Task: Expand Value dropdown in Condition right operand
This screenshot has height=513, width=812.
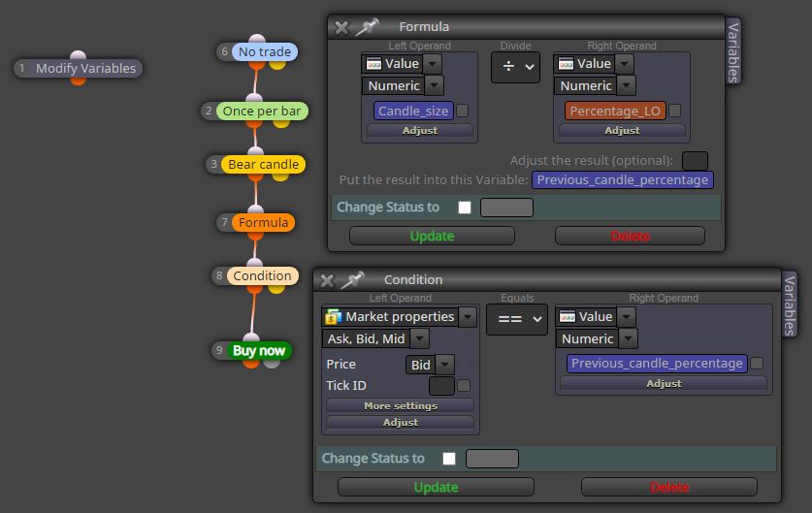Action: pyautogui.click(x=626, y=317)
